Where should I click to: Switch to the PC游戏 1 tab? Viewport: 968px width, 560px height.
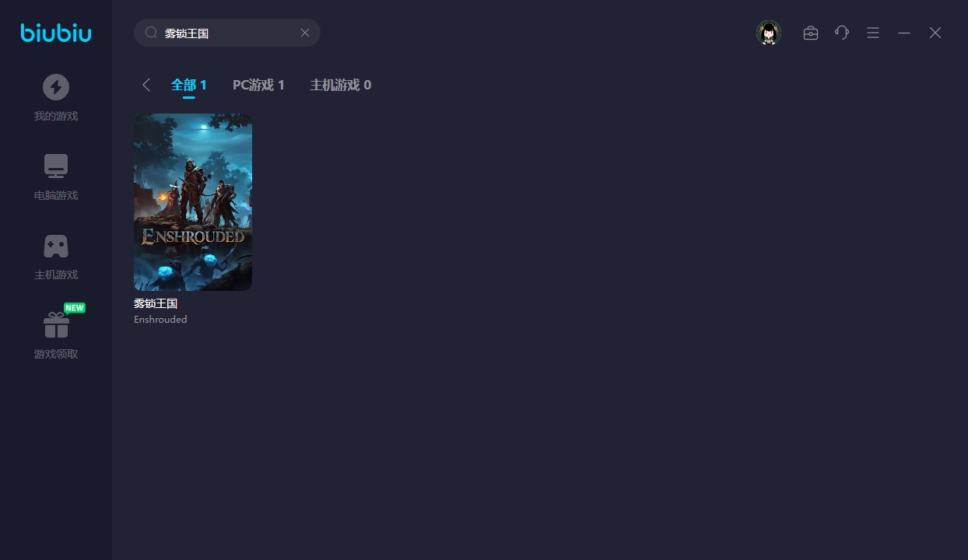point(258,85)
